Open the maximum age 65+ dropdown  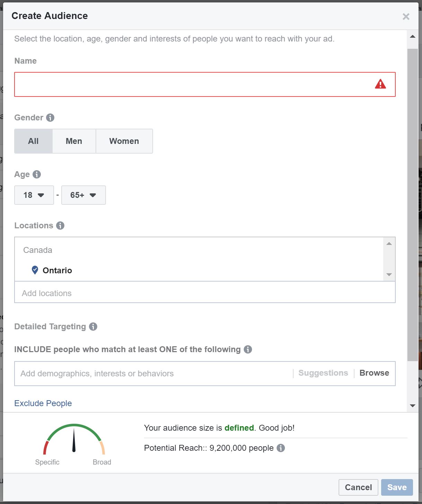click(x=83, y=195)
